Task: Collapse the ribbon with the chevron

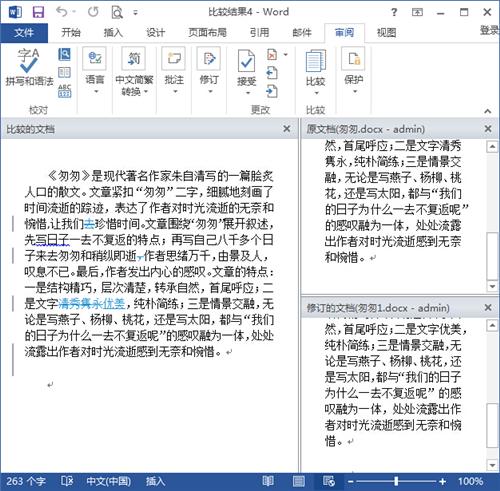Action: 488,111
